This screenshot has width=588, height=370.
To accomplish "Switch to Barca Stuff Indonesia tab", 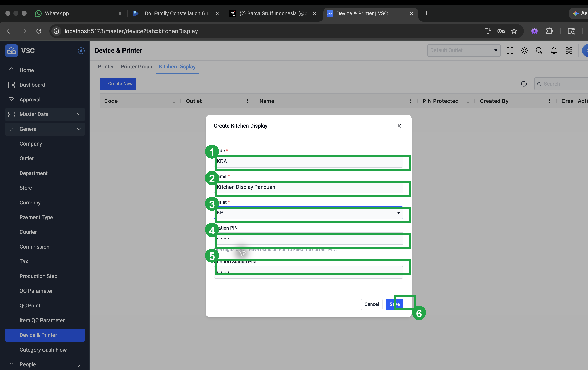I will pyautogui.click(x=273, y=13).
